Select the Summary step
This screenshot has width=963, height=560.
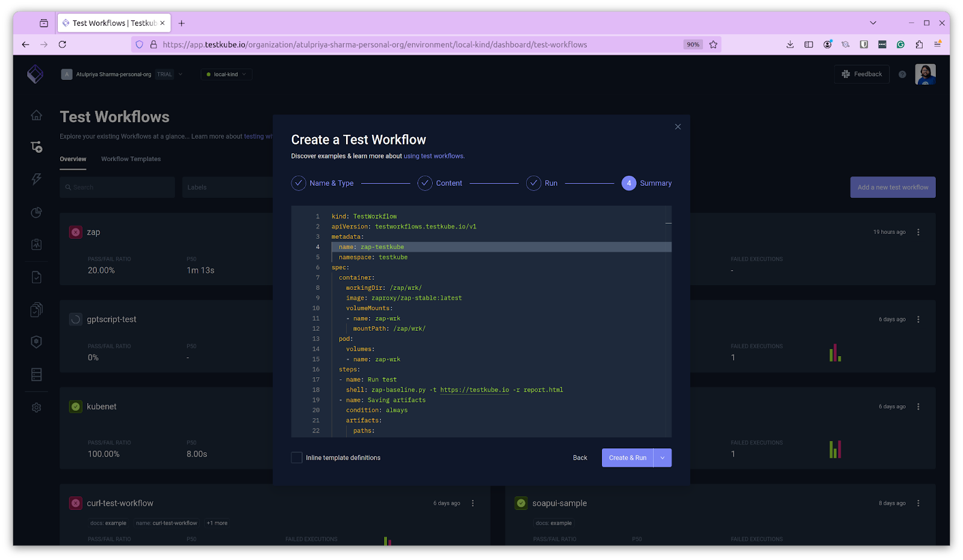click(x=646, y=183)
